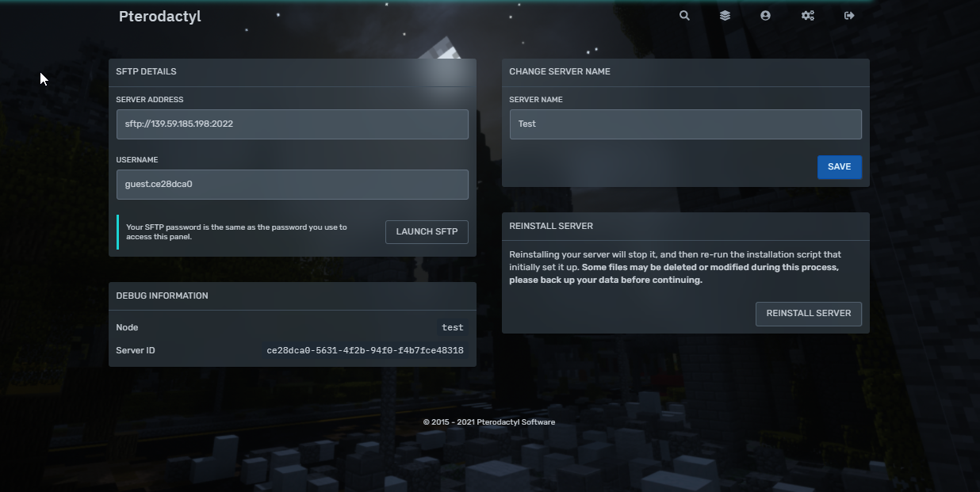Save the server name change
The width and height of the screenshot is (980, 492).
[839, 167]
